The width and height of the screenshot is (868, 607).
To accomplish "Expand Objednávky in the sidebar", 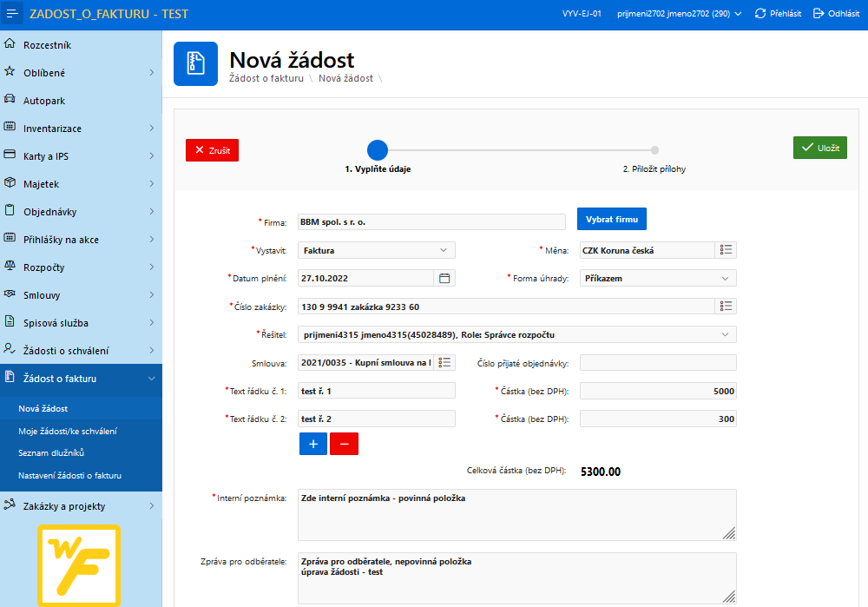I will click(81, 212).
